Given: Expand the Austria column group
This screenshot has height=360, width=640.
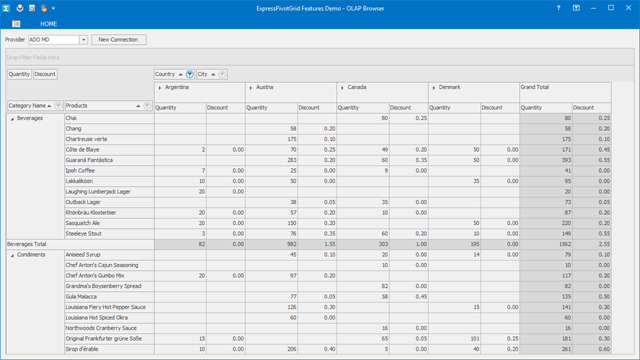Looking at the screenshot, I should (251, 88).
